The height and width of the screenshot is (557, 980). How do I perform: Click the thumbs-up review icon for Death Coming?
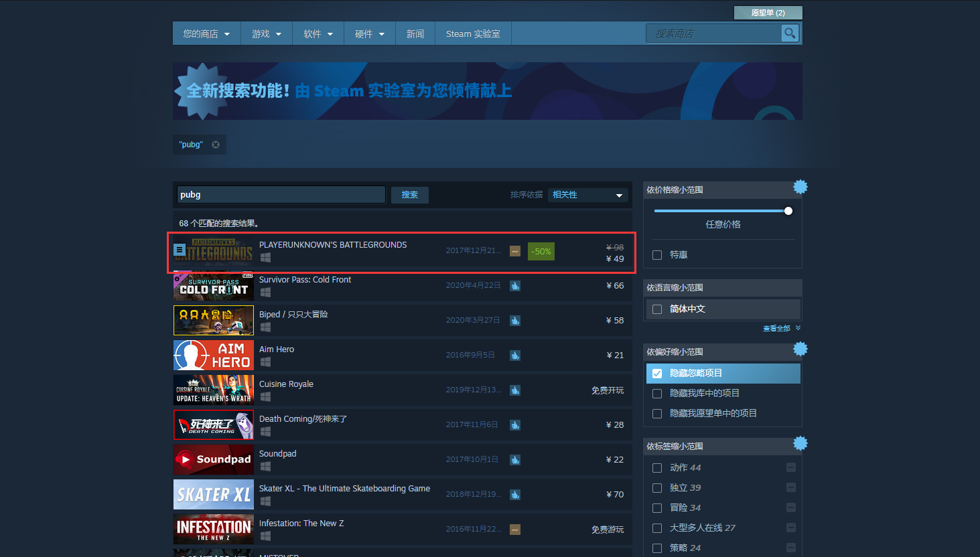pos(515,425)
